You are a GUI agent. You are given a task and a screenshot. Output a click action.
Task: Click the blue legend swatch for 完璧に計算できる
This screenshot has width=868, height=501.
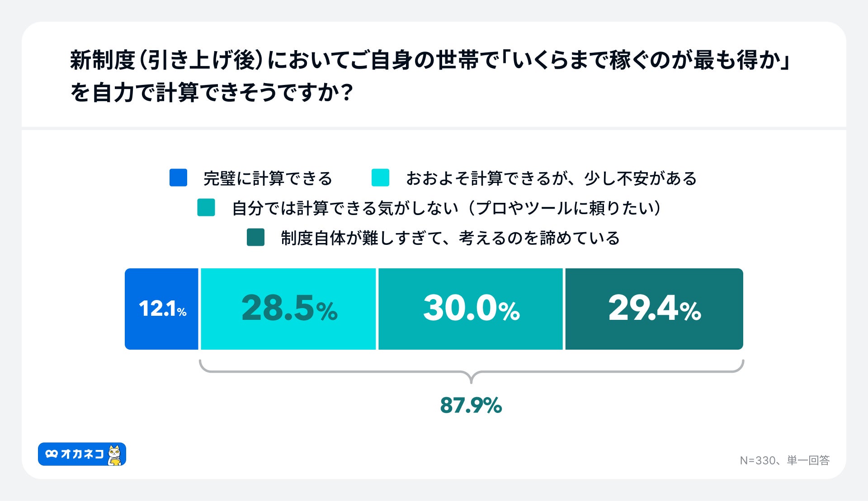(178, 178)
